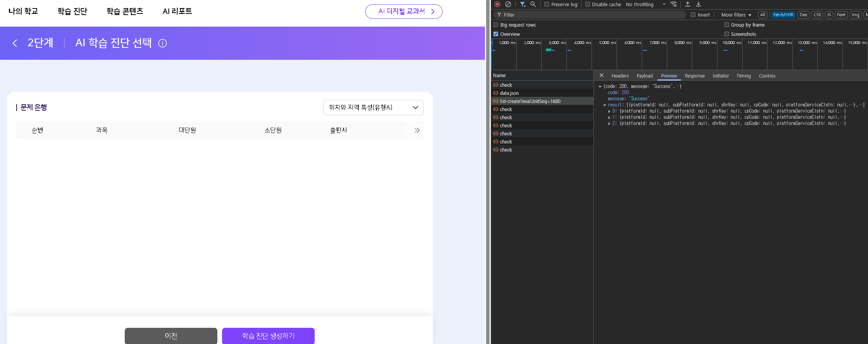This screenshot has width=868, height=344.
Task: Open network conditions wifi icon
Action: pyautogui.click(x=673, y=4)
